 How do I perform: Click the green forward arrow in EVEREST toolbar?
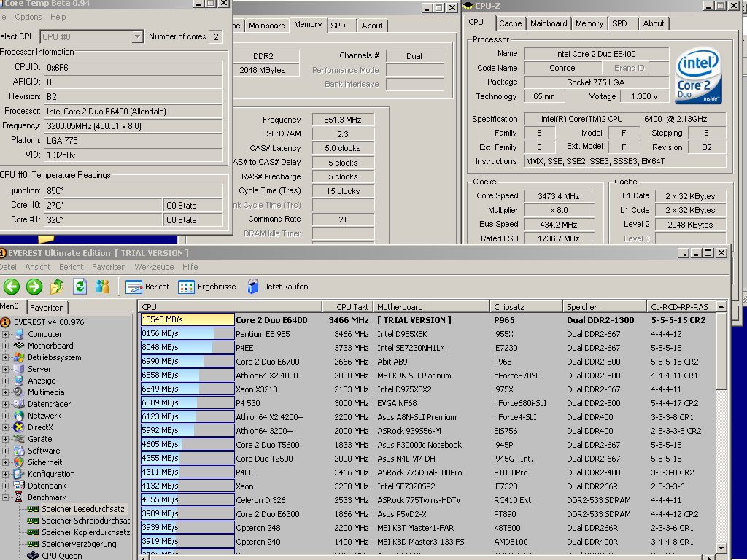(x=34, y=287)
